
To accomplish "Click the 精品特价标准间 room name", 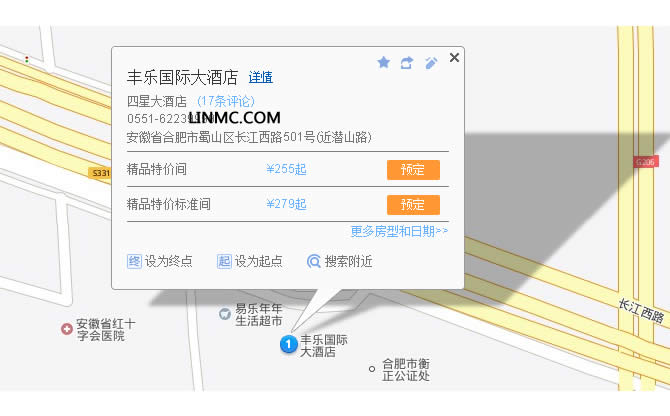I will (x=169, y=204).
